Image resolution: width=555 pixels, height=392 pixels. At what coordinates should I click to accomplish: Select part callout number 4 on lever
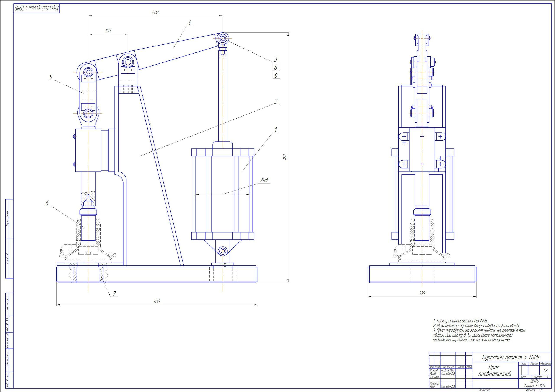(x=190, y=23)
